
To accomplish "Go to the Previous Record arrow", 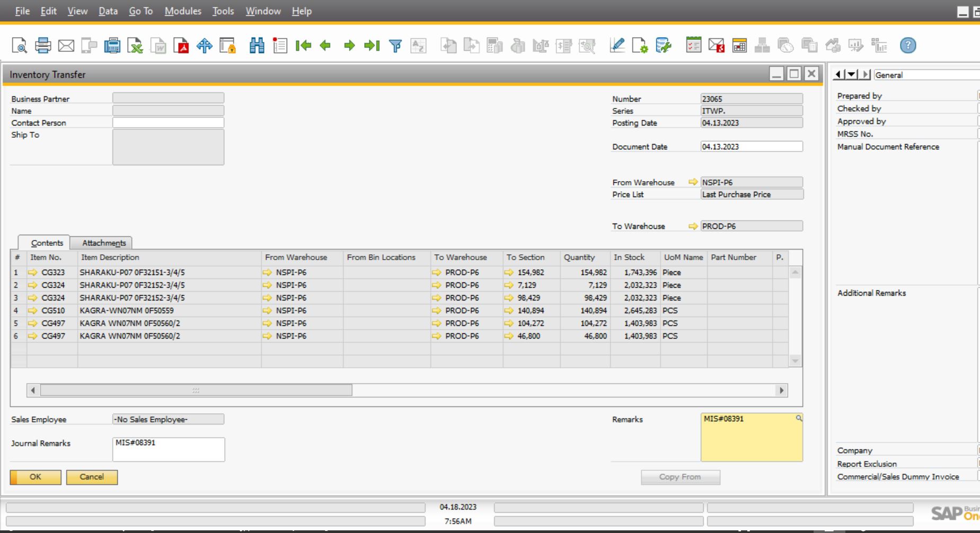I will click(x=325, y=46).
